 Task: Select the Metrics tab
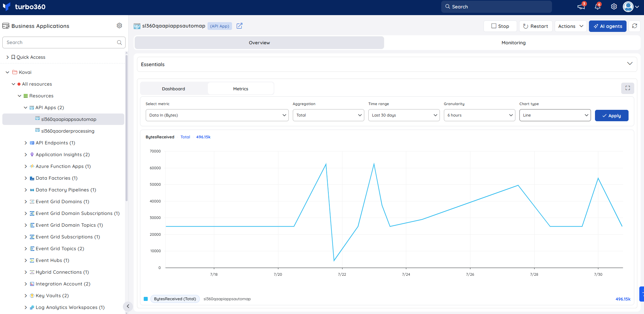241,89
